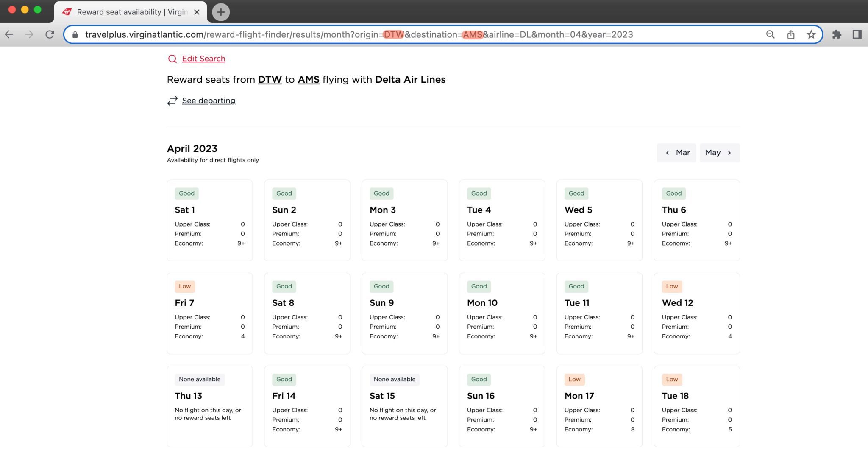Click the browser reload icon
The width and height of the screenshot is (868, 453).
click(x=50, y=35)
